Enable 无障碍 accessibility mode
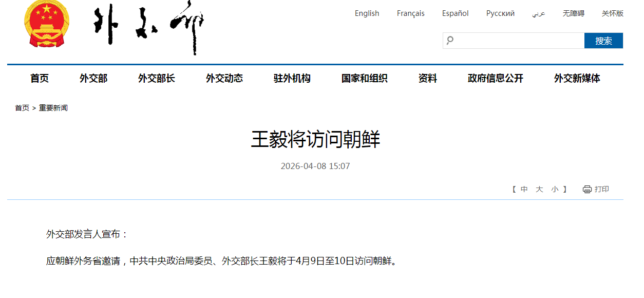This screenshot has height=298, width=644. pos(573,13)
